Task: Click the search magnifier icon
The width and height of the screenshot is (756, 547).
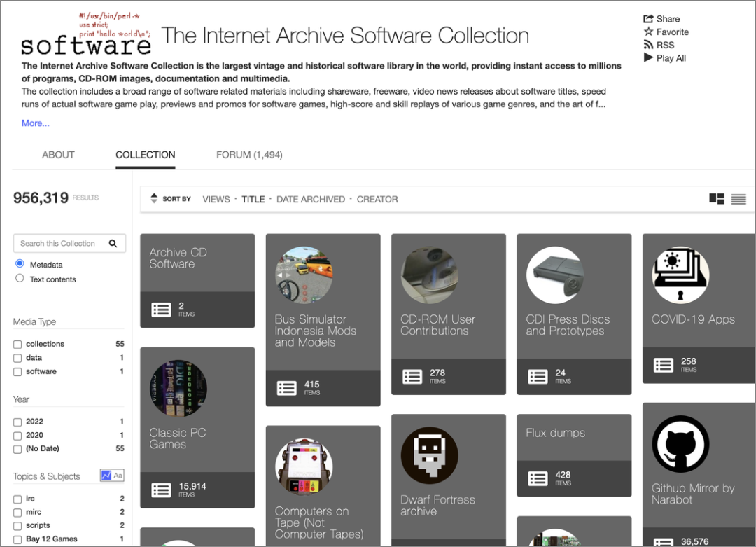Action: 113,244
